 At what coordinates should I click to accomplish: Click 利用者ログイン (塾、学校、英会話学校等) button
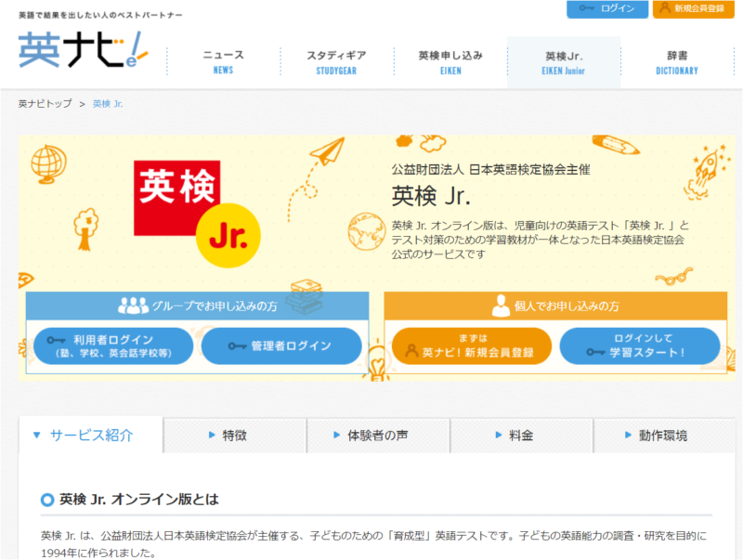113,345
